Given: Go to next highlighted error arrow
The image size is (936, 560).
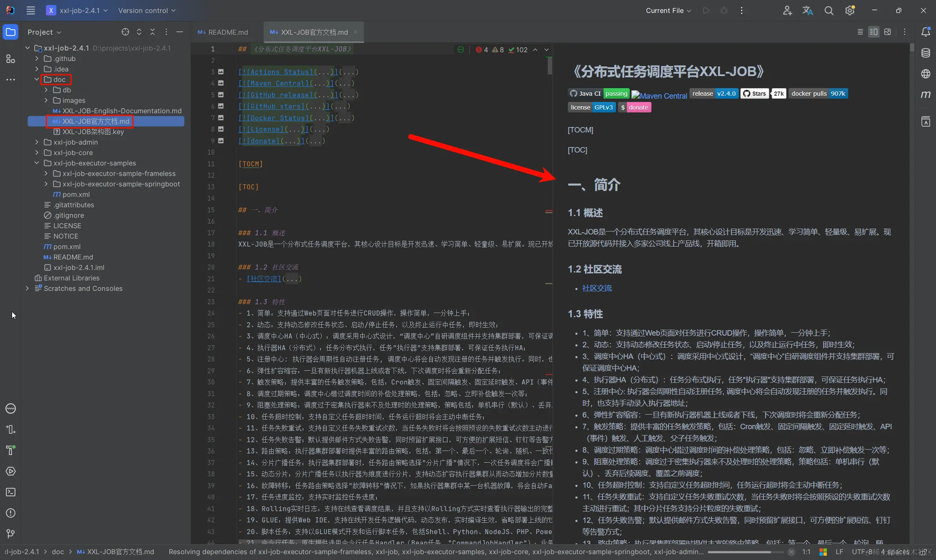Looking at the screenshot, I should click(547, 50).
